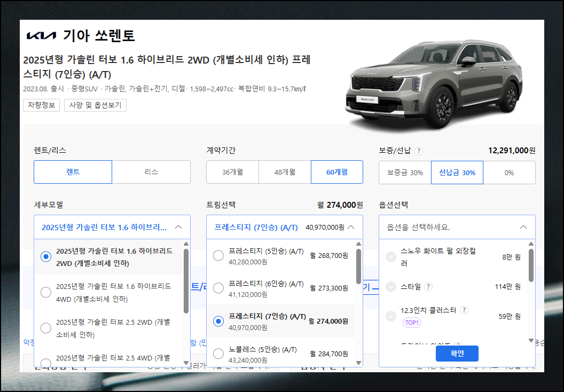The image size is (564, 392).
Task: Select 선납금 30% option
Action: 457,173
